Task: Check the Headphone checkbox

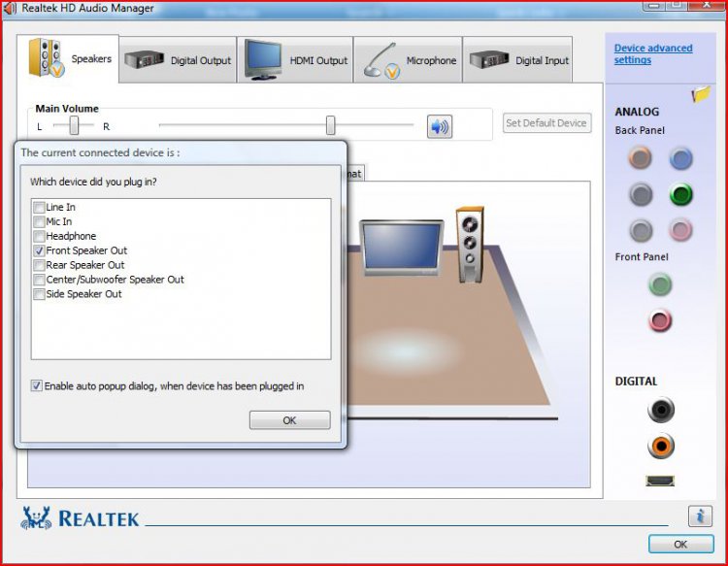Action: 39,236
